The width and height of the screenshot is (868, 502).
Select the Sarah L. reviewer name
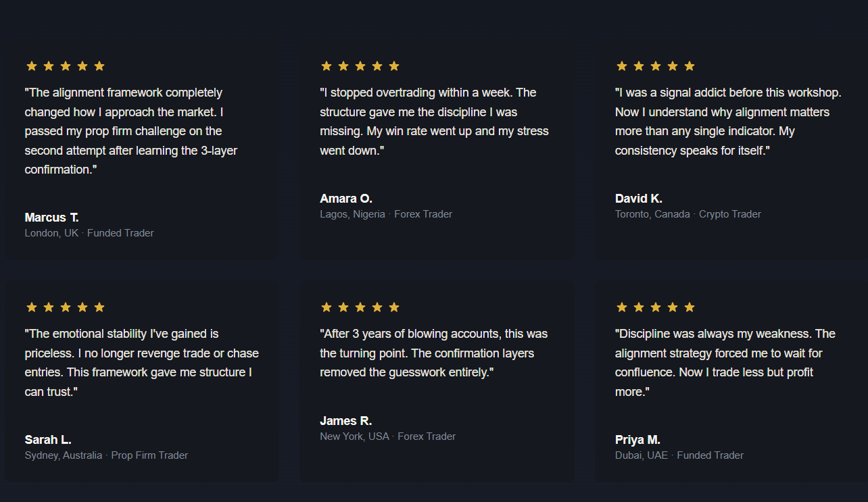click(48, 440)
